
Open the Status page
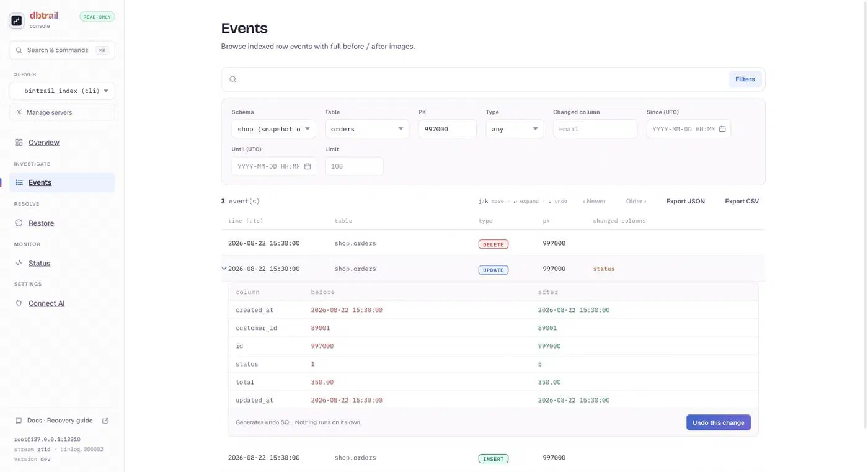[39, 263]
